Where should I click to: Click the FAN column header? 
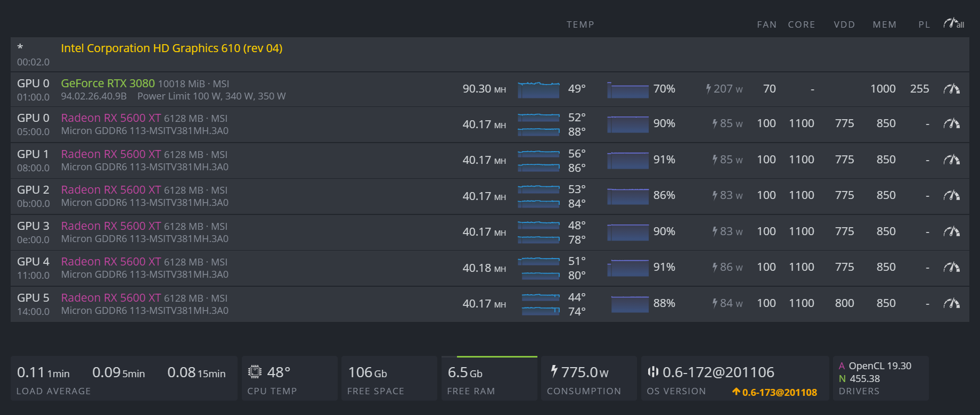click(767, 24)
